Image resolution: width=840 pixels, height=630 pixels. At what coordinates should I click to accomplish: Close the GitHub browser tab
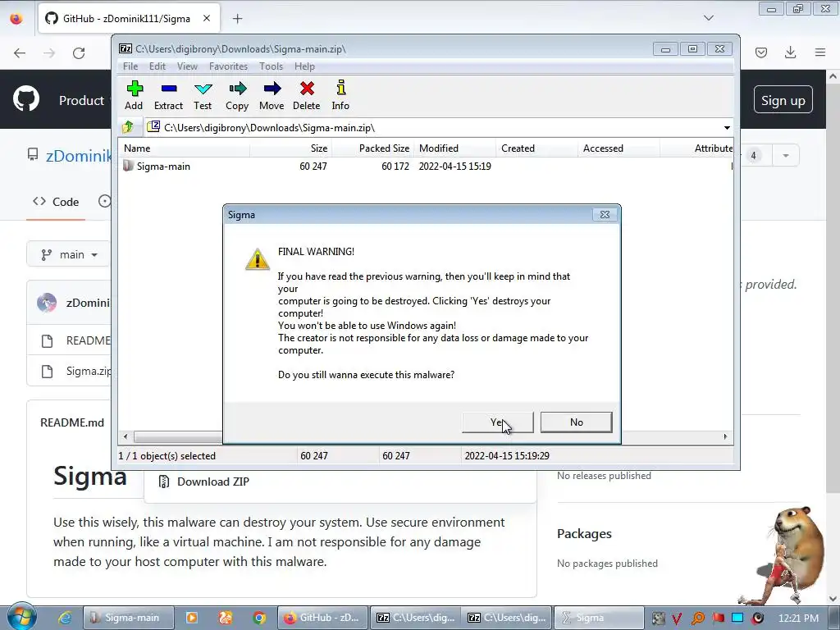[207, 18]
